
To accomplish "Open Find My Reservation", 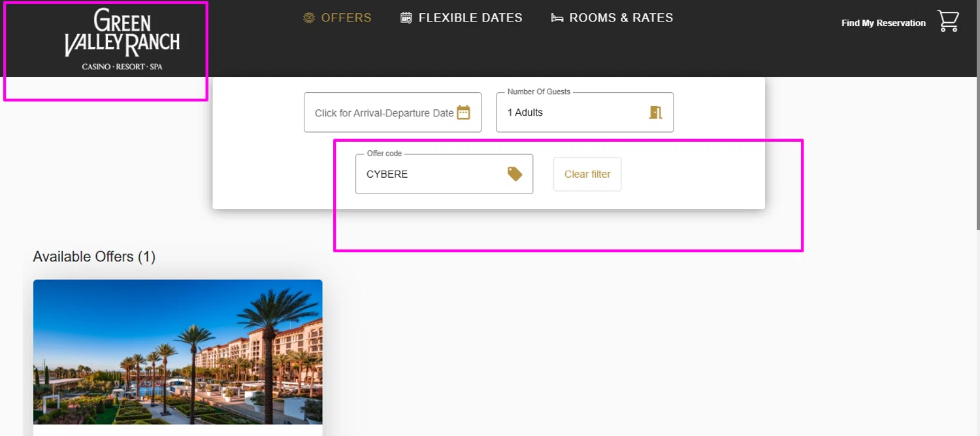I will tap(883, 23).
